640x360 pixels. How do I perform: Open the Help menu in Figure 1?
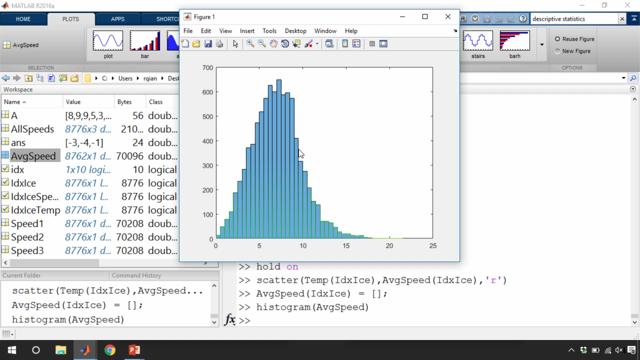tap(351, 31)
